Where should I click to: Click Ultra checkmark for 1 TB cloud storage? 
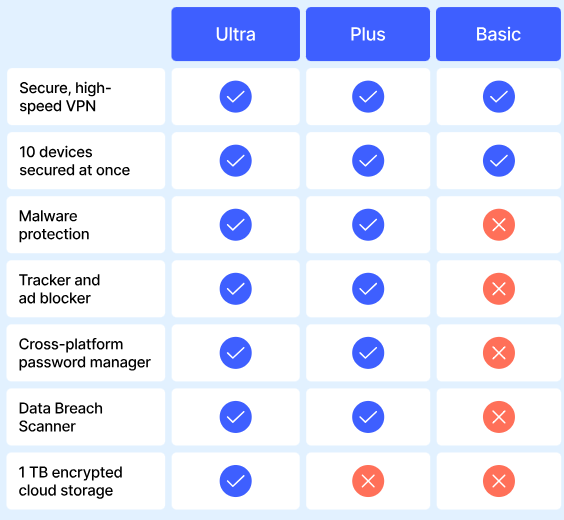click(x=236, y=481)
